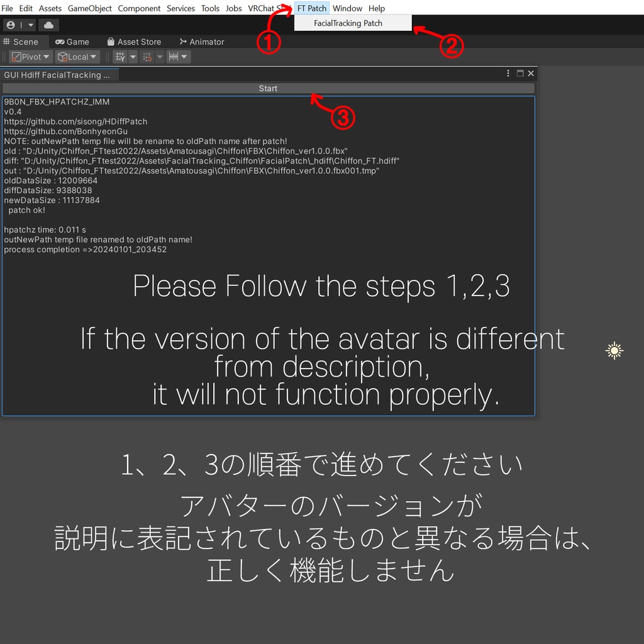Open the FT Patch menu

click(x=311, y=8)
